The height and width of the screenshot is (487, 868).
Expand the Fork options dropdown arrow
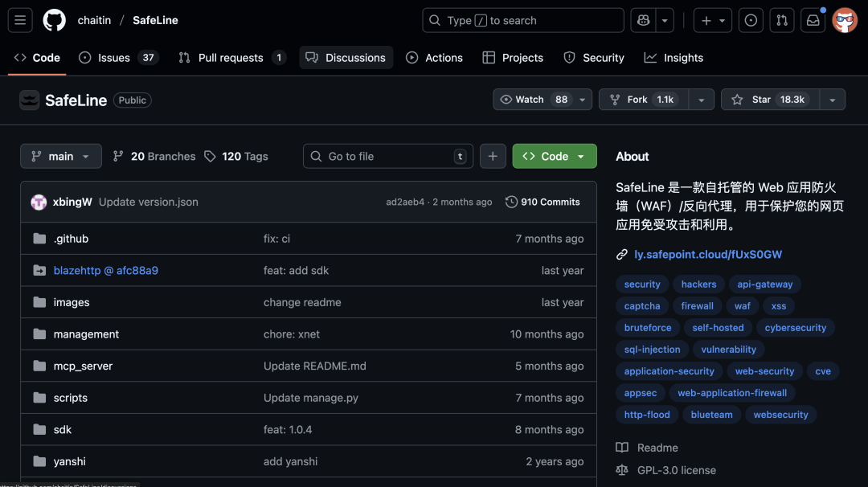[702, 100]
